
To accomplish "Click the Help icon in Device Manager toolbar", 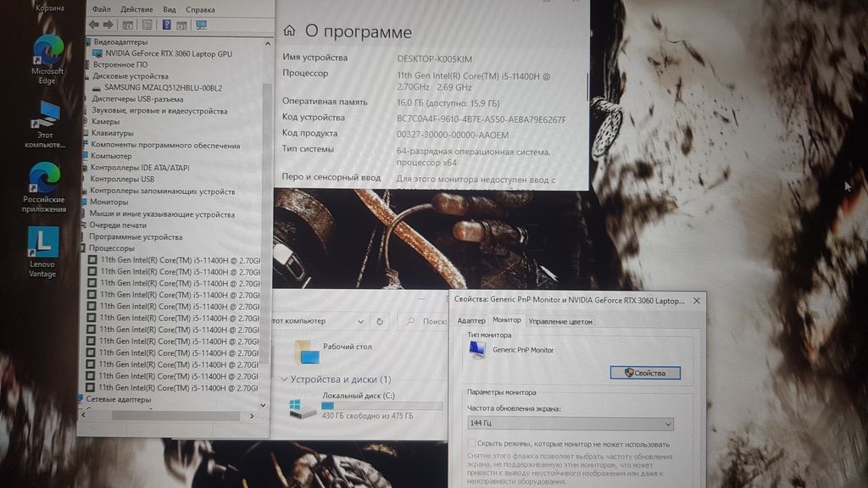I will (x=168, y=25).
